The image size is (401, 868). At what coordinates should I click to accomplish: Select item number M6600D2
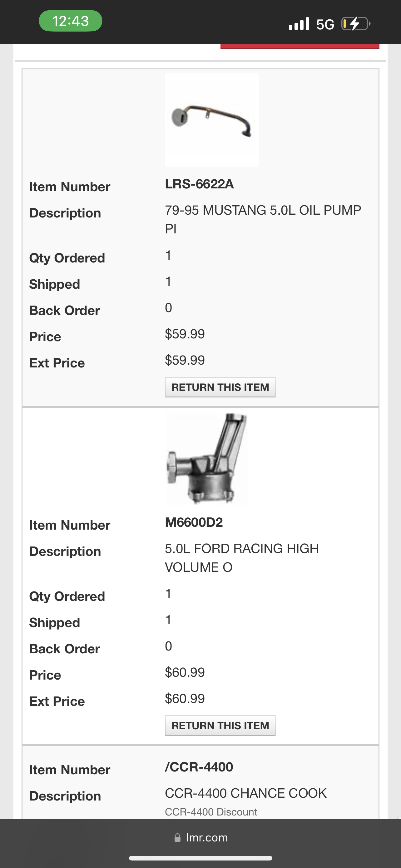pyautogui.click(x=194, y=522)
